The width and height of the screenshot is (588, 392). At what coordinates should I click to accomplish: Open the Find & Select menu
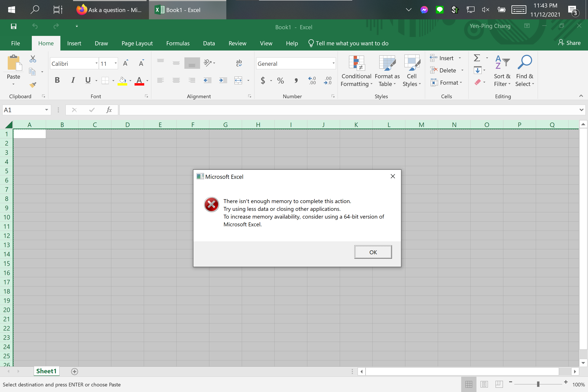pyautogui.click(x=525, y=71)
